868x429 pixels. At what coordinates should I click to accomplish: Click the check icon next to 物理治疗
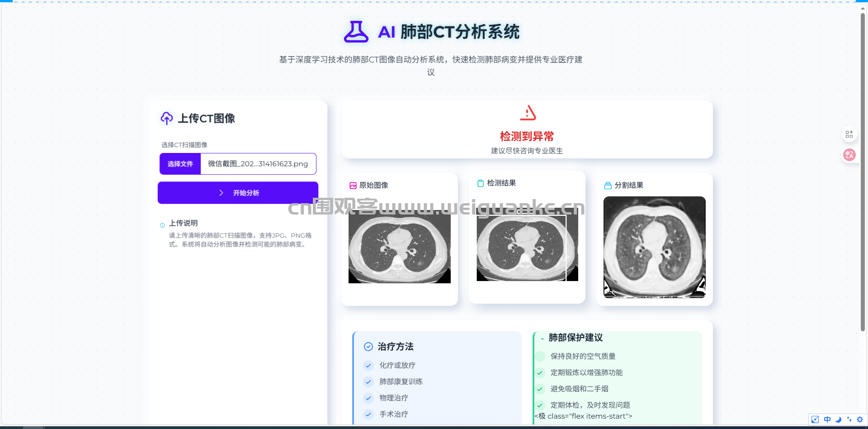coord(368,398)
